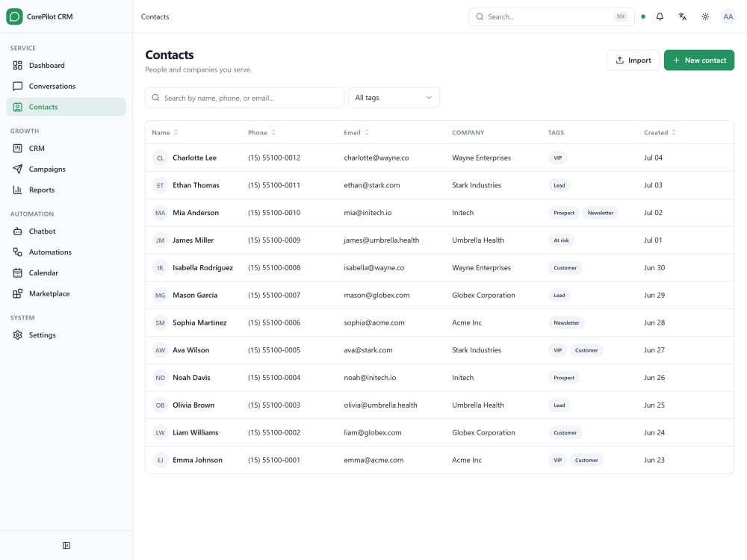747x560 pixels.
Task: Click the OB avatar for Olivia Brown
Action: coord(160,405)
